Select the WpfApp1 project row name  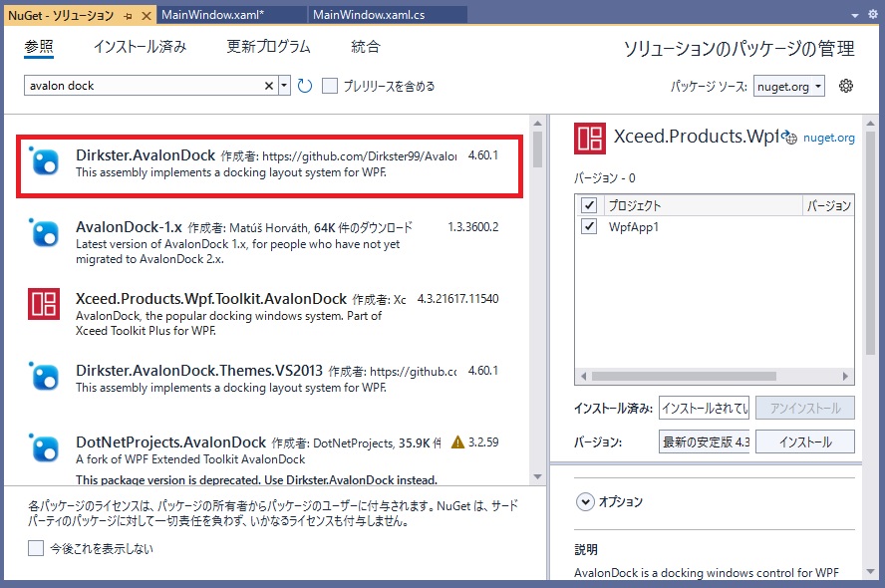coord(633,227)
